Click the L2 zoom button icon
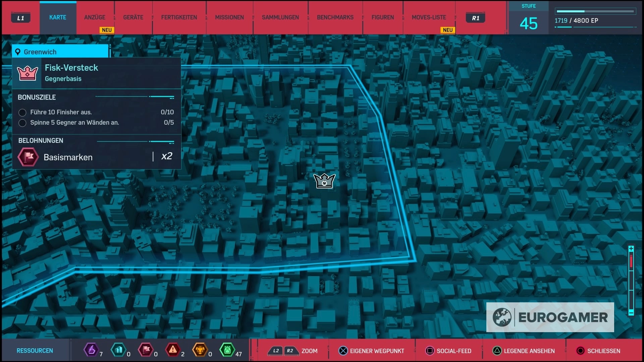This screenshot has width=644, height=362. coord(276,351)
